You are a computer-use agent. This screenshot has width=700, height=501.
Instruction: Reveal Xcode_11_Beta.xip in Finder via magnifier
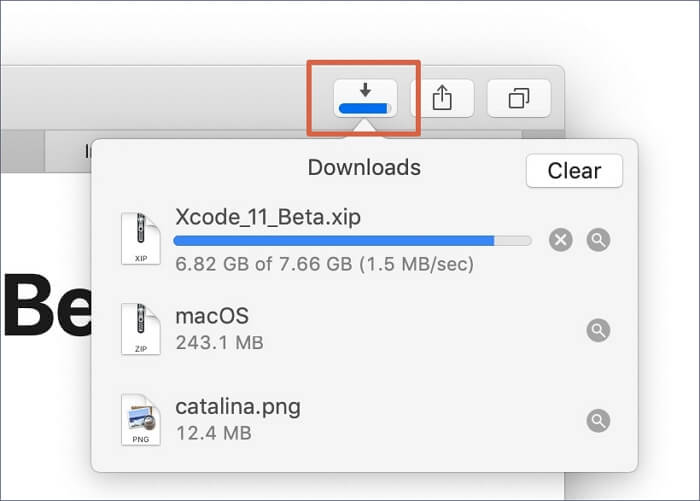(x=598, y=240)
